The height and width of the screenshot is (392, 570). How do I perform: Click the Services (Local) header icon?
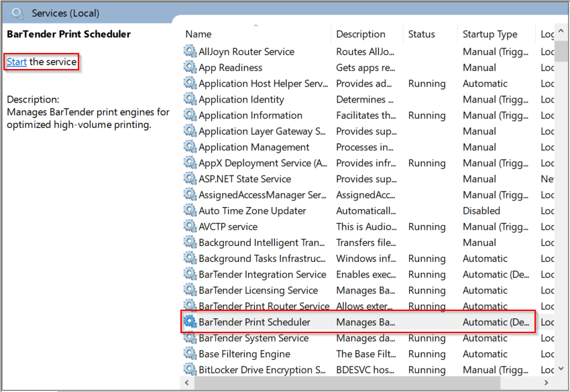tap(17, 13)
